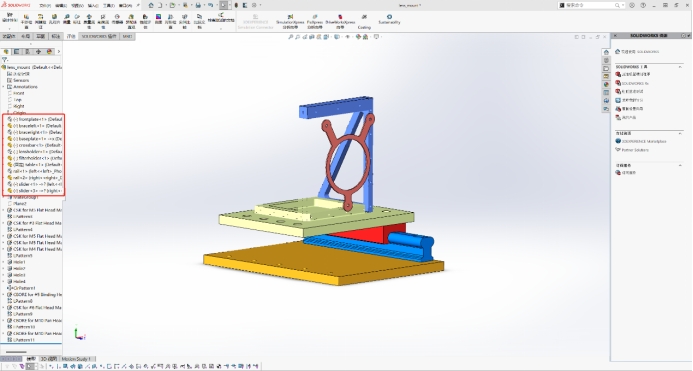This screenshot has width=693, height=371.
Task: Open the Costing tool
Action: click(364, 21)
